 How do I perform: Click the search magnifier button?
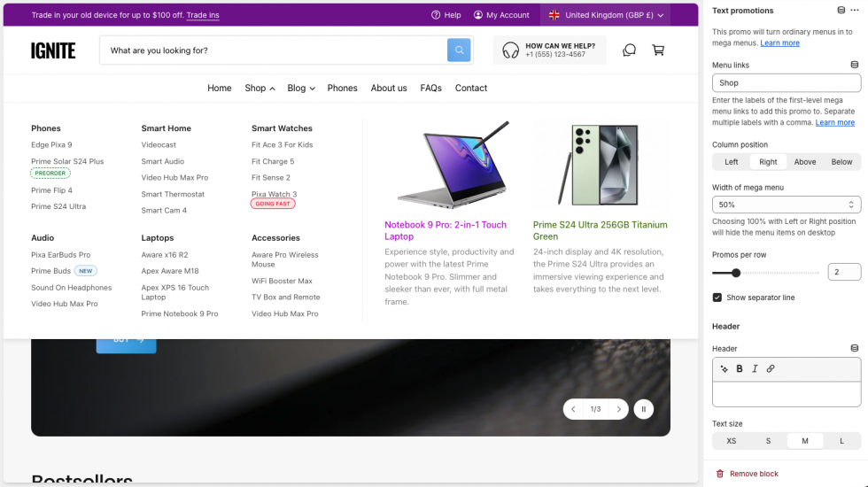tap(459, 50)
